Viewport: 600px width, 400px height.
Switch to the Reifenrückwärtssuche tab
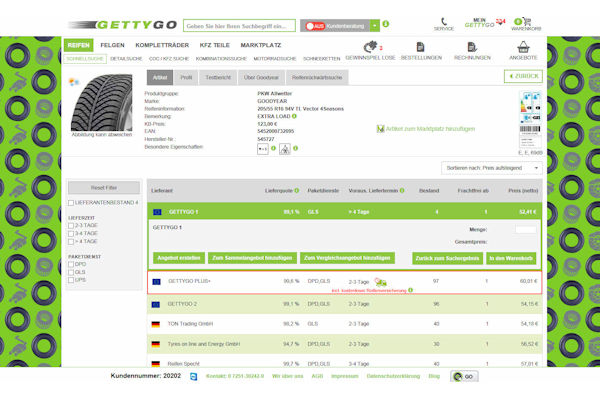317,77
